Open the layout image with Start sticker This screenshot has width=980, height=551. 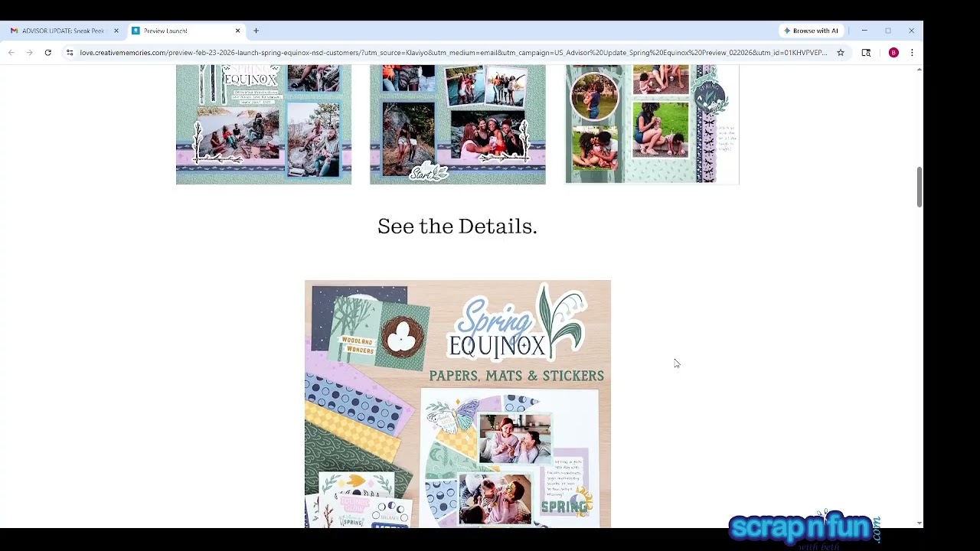(x=458, y=125)
